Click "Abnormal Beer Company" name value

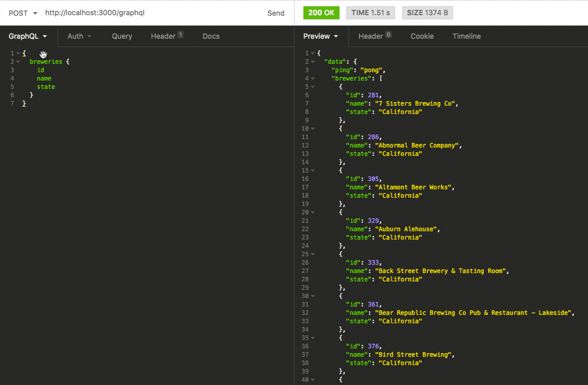(416, 145)
